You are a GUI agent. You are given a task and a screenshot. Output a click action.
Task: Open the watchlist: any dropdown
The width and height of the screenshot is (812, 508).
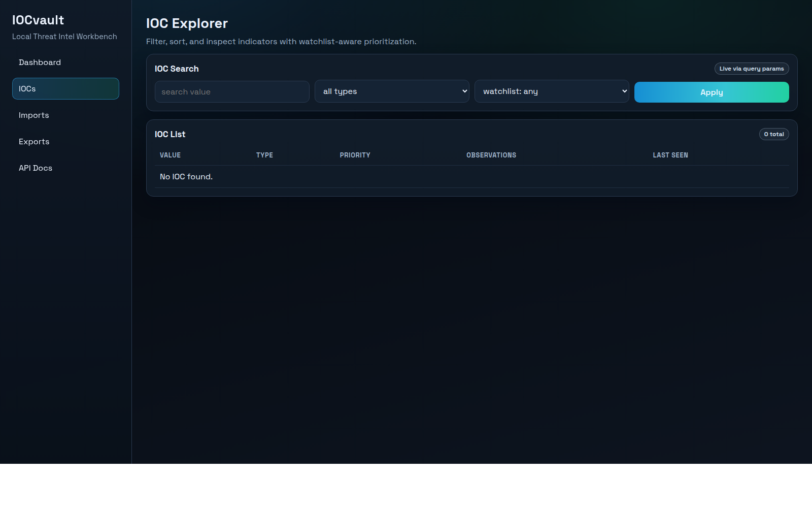point(552,91)
